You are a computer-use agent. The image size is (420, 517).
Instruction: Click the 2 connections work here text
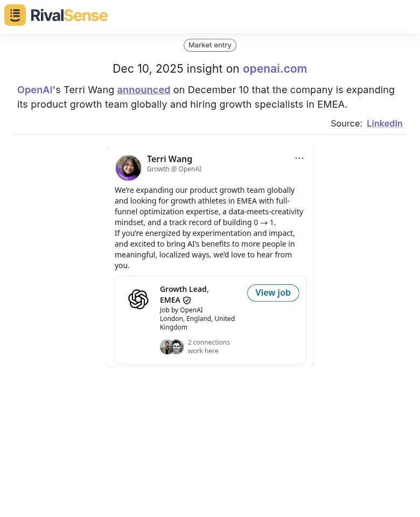[x=209, y=346]
